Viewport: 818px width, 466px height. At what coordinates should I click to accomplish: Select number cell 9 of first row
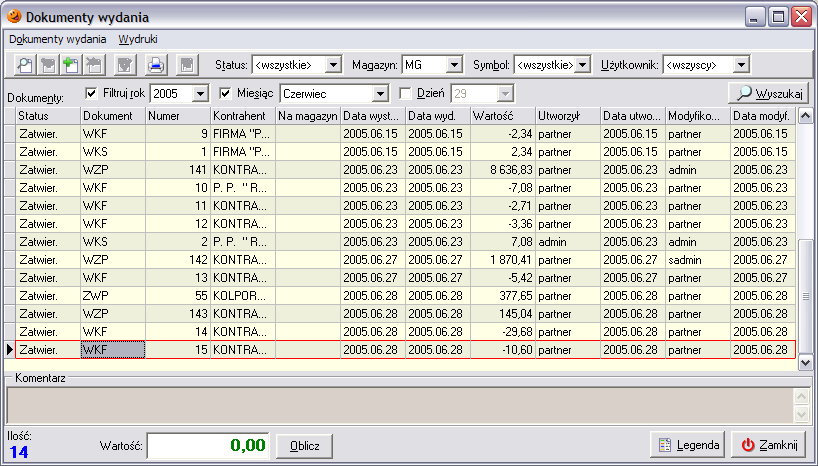point(178,134)
